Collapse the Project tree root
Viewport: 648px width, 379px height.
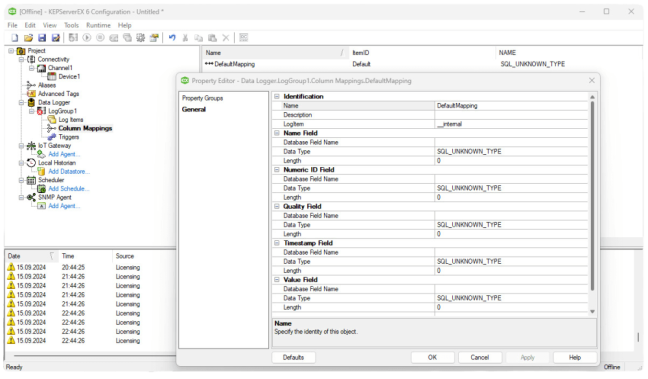(x=12, y=51)
